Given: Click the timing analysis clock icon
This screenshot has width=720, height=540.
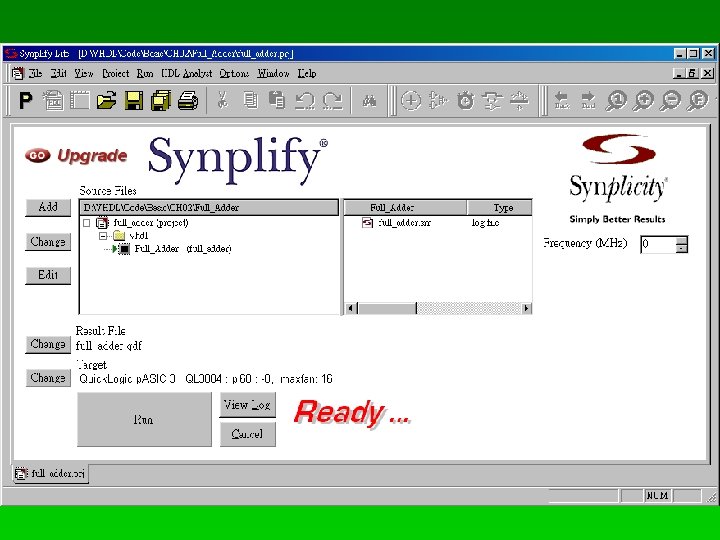Looking at the screenshot, I should point(466,101).
